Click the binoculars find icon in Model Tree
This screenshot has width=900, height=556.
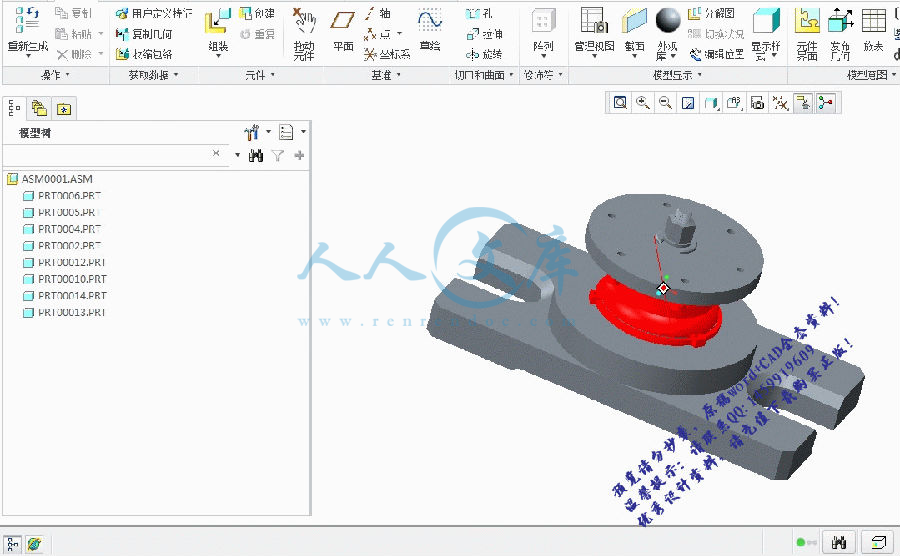pos(256,155)
